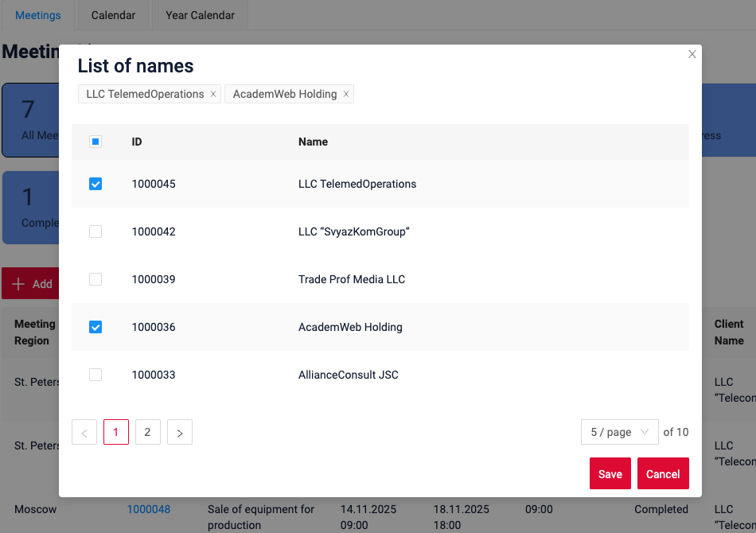Select the Meetings tab

coord(38,15)
